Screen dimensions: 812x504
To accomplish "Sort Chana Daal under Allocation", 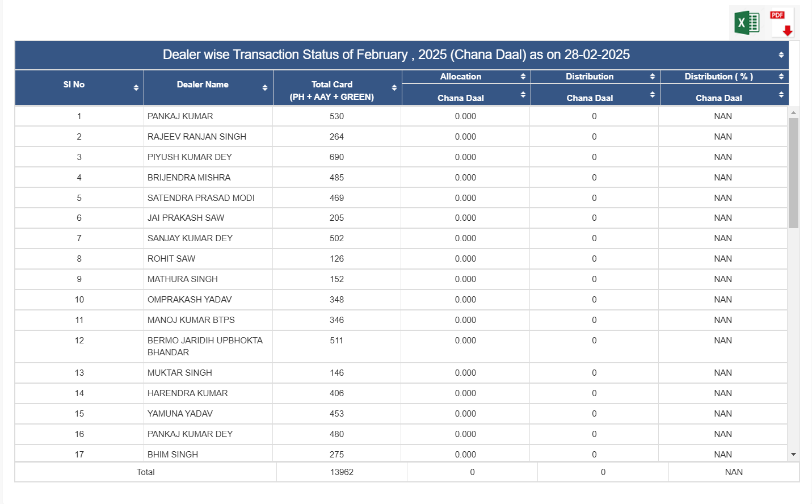I will tap(523, 94).
